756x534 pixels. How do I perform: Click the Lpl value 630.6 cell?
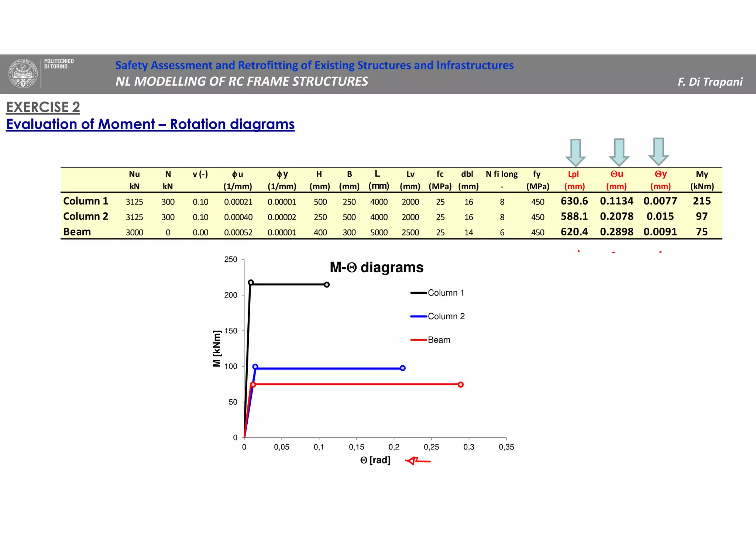click(x=574, y=201)
